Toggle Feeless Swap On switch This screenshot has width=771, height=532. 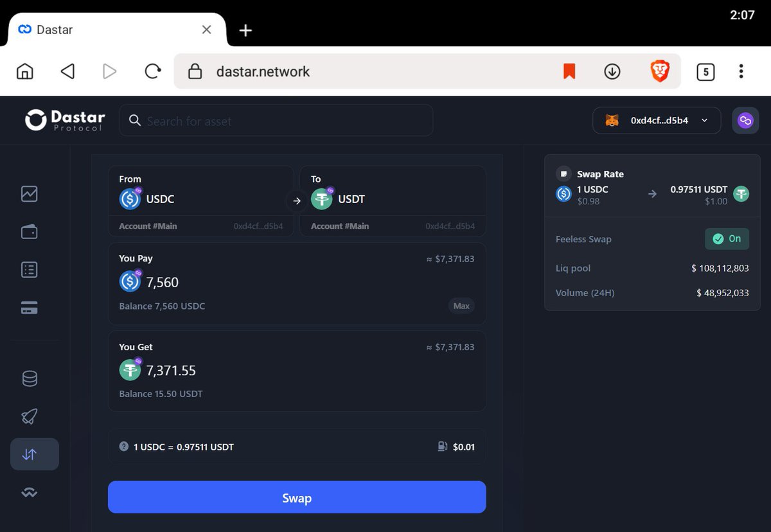(x=727, y=239)
